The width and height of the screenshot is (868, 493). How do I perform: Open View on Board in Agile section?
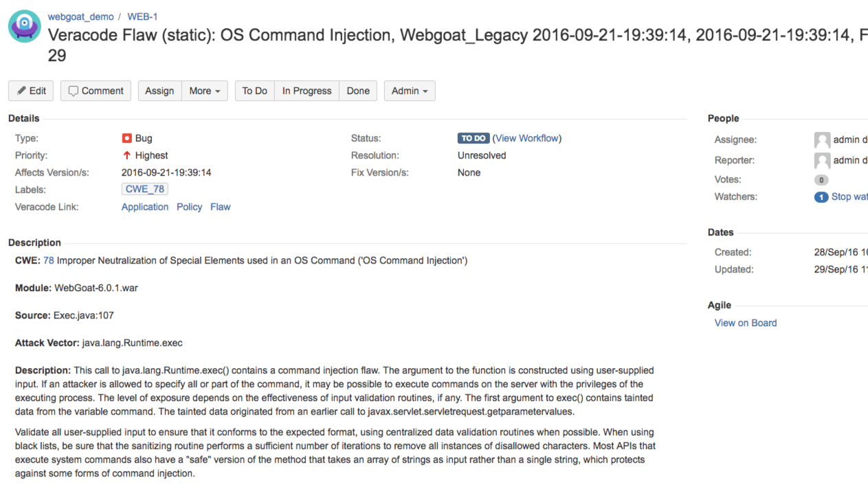745,323
